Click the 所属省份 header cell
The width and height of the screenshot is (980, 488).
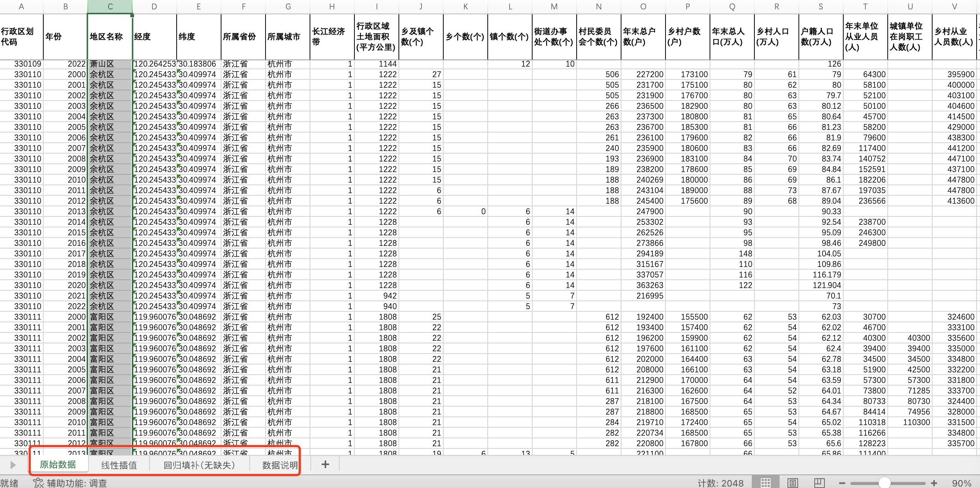243,37
